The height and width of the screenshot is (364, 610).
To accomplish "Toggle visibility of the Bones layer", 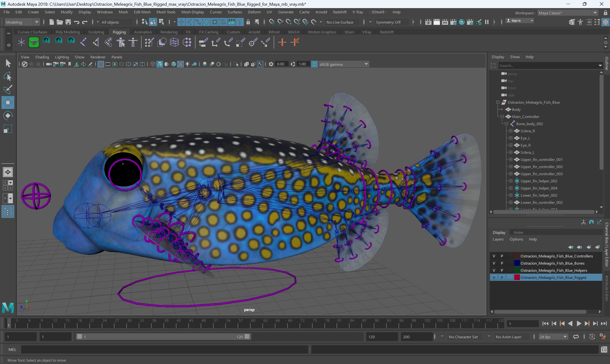I will (494, 263).
